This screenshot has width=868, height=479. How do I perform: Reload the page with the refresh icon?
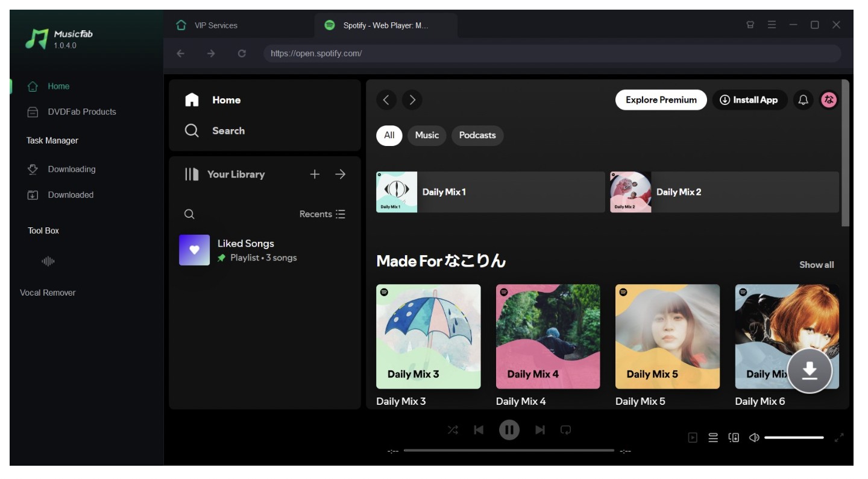[x=242, y=53]
